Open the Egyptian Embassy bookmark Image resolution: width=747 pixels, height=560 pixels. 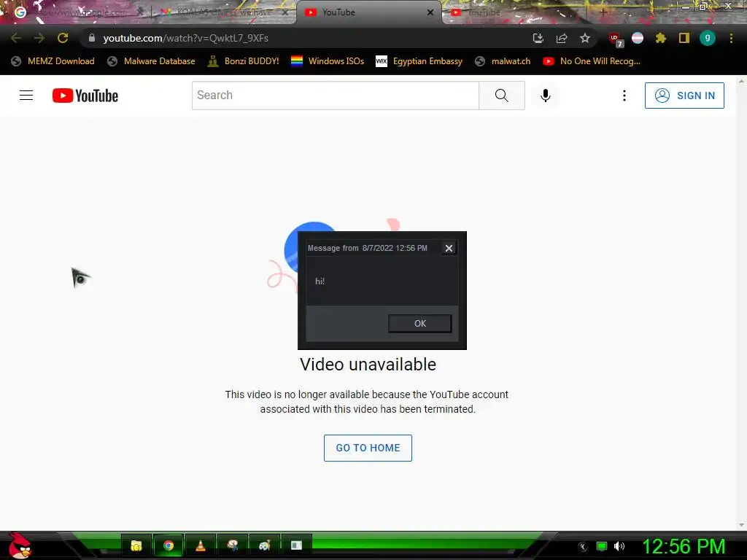pyautogui.click(x=419, y=61)
